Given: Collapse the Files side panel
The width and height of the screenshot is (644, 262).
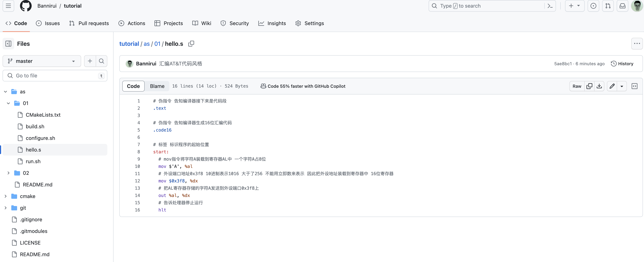Looking at the screenshot, I should 9,44.
